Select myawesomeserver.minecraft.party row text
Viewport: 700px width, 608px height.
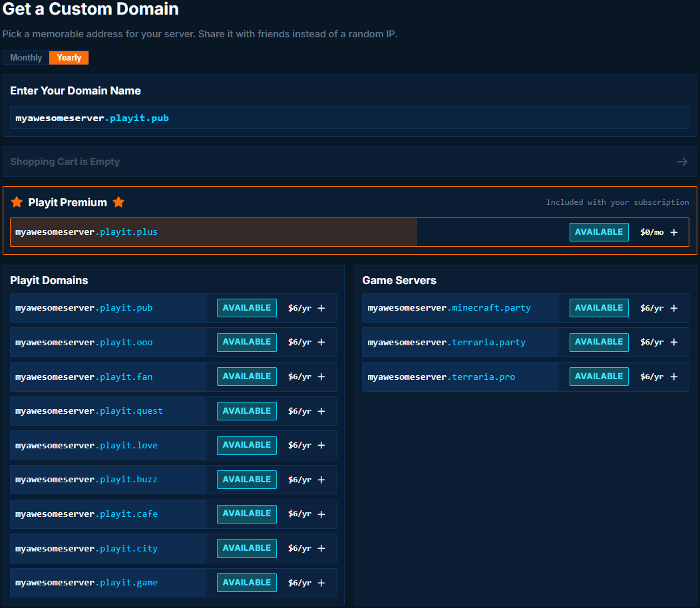(449, 308)
